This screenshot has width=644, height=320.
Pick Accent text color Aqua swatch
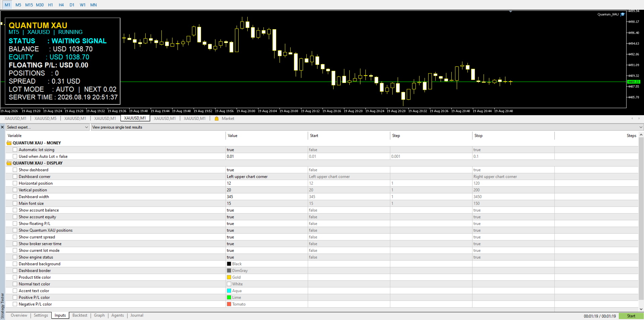[229, 291]
